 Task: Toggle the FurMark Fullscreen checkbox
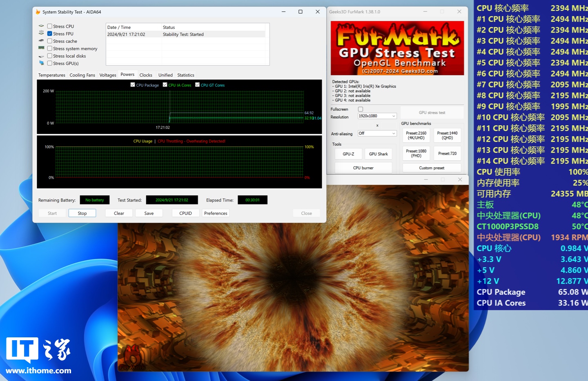click(361, 109)
